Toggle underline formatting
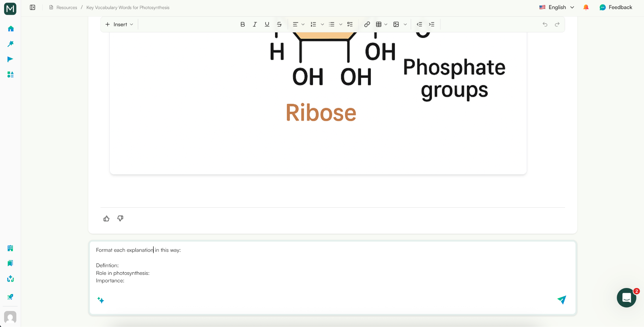Viewport: 644px width, 327px height. point(266,24)
